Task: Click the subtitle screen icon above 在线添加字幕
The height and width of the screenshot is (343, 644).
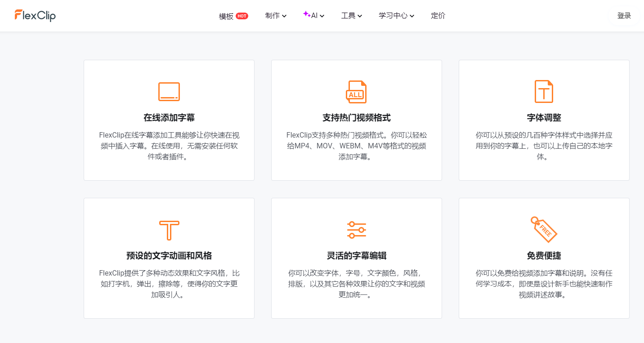Action: 169,92
